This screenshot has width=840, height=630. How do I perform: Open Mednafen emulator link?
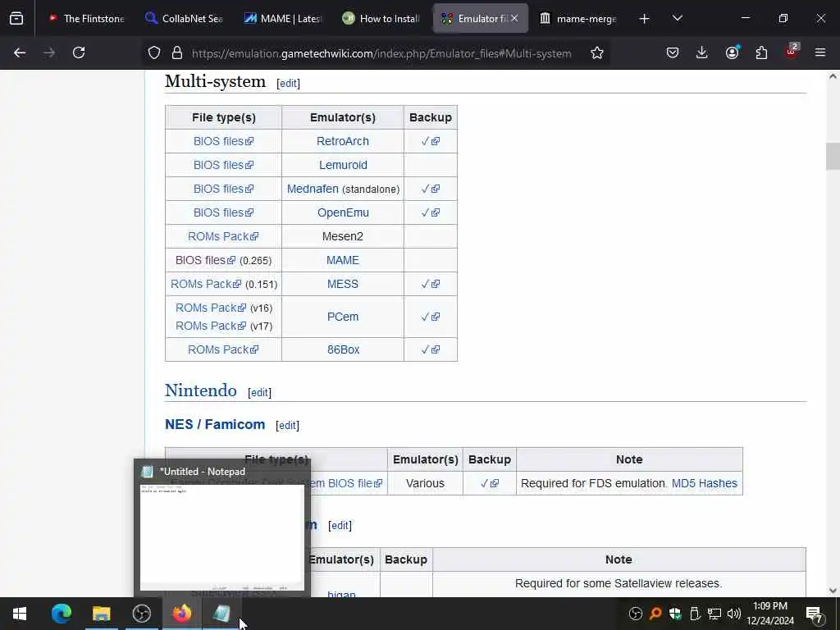point(313,189)
